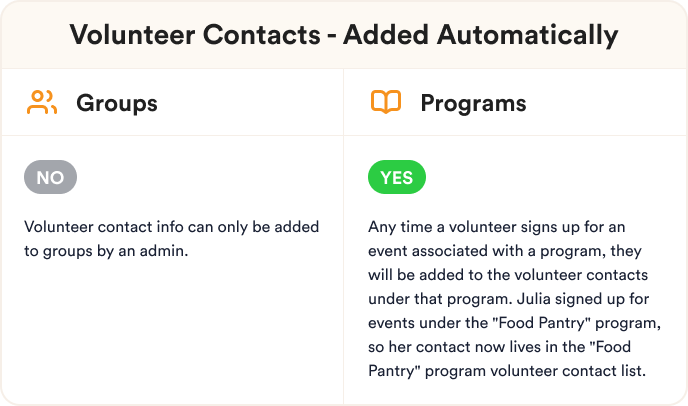Image resolution: width=688 pixels, height=406 pixels.
Task: Click the line 'event associated with a program, they'
Action: [x=505, y=251]
